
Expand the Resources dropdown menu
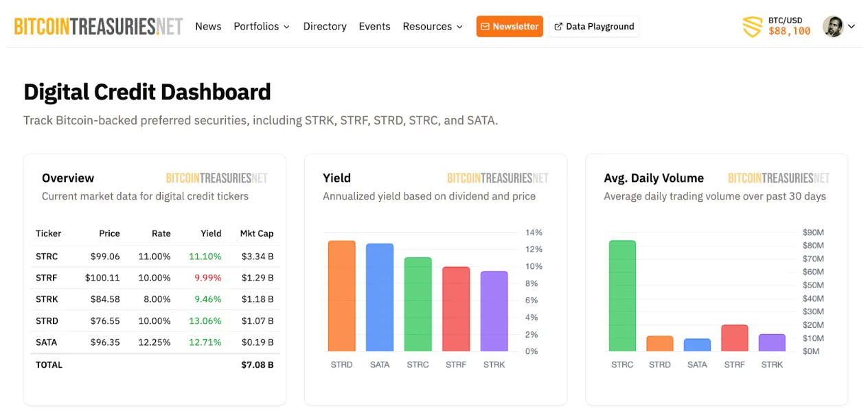[433, 26]
